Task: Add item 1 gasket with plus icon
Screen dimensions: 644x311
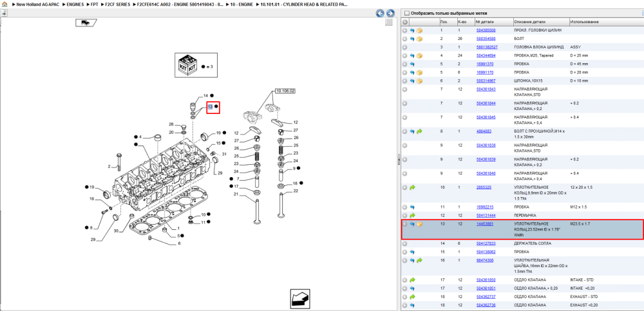Action: point(405,30)
